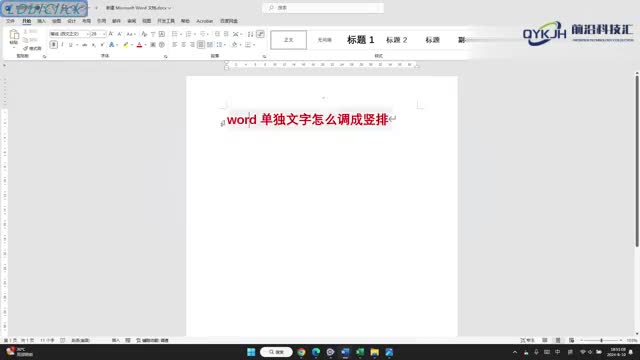Open Chrome from the taskbar
640x360 pixels.
coord(301,352)
